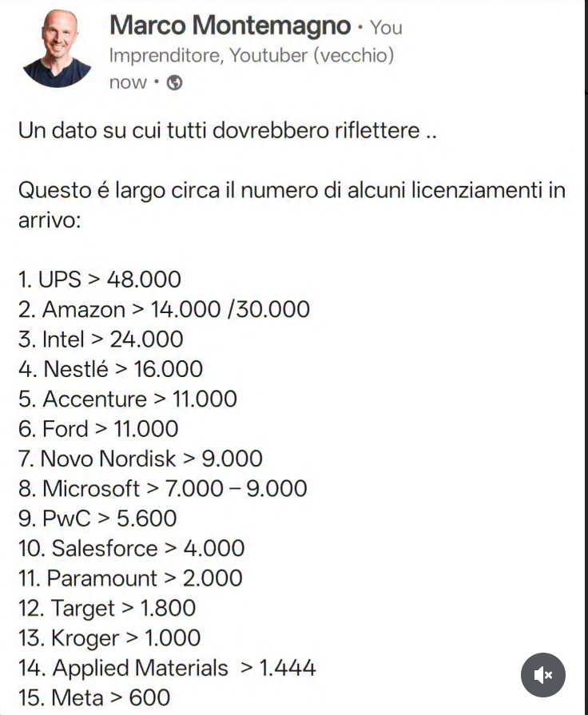
Task: Click the Accenture > 11.000 line
Action: point(128,399)
